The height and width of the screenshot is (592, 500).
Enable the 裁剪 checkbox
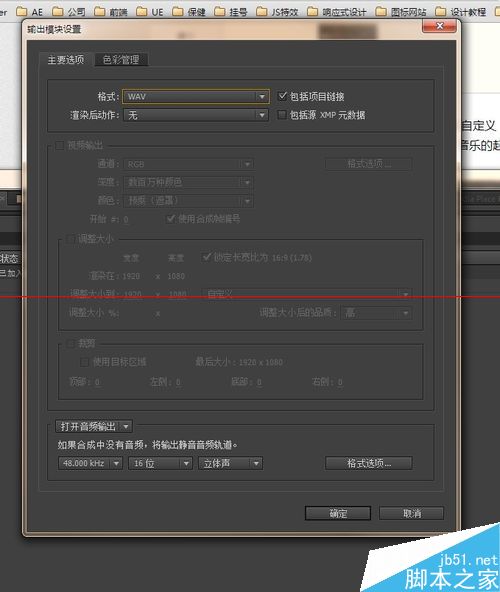(x=71, y=343)
